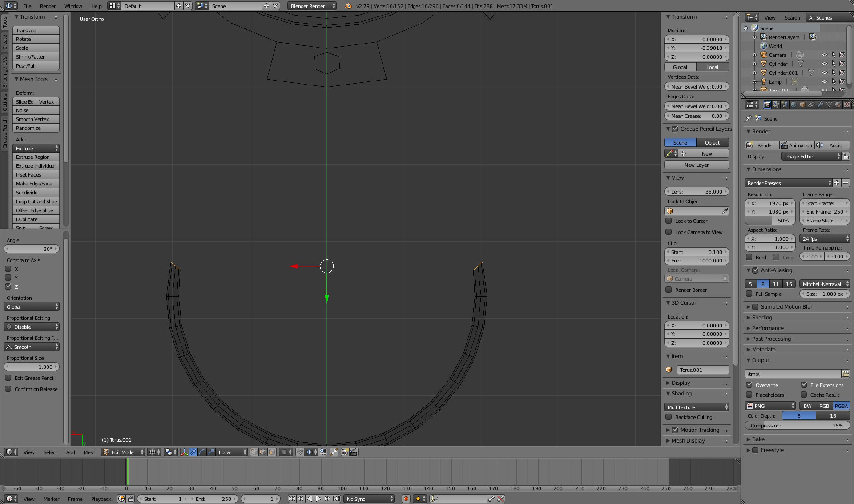Click the output path /tmp\ field
The image size is (854, 504).
click(793, 374)
